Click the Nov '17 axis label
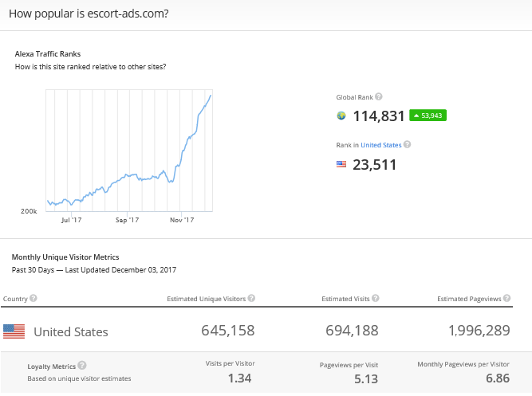The image size is (532, 396). [x=182, y=220]
